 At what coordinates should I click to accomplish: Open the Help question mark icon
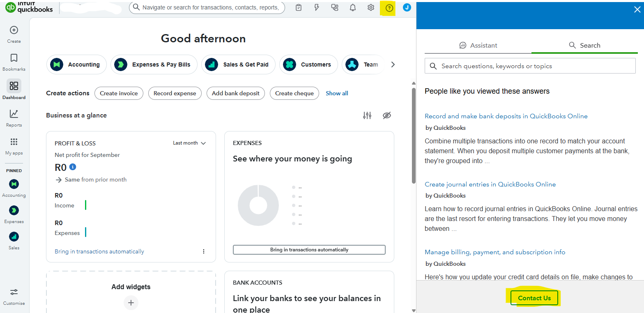point(389,8)
